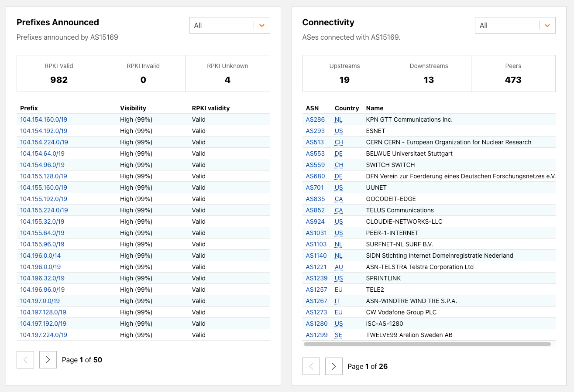Open prefix 104.154.192.0/19

click(44, 131)
